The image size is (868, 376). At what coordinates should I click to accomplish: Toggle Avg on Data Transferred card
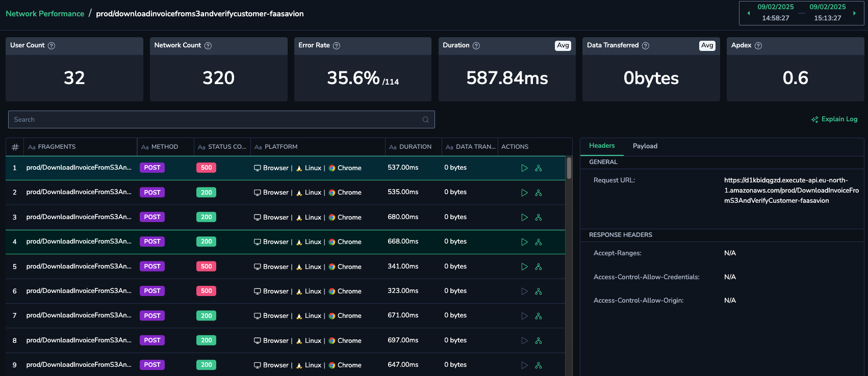pyautogui.click(x=707, y=46)
